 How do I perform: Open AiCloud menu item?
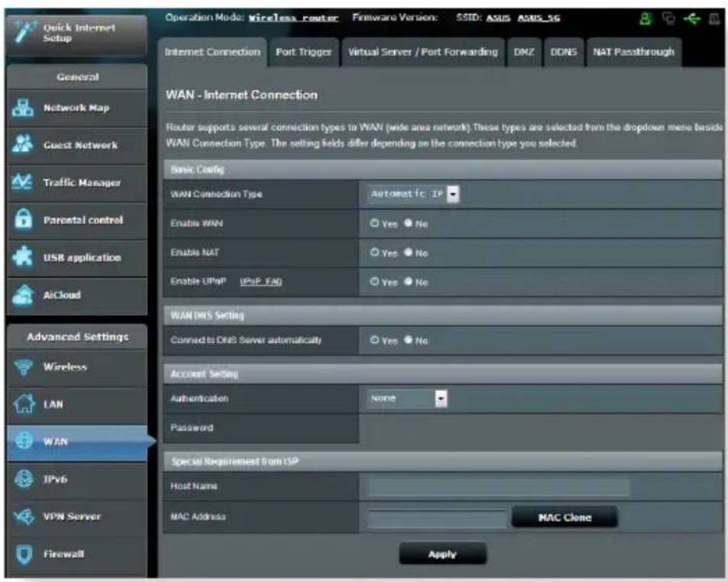coord(77,296)
